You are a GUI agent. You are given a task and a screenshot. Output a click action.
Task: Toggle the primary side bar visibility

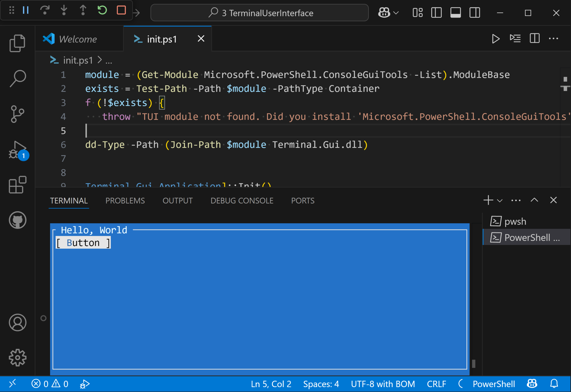point(436,12)
